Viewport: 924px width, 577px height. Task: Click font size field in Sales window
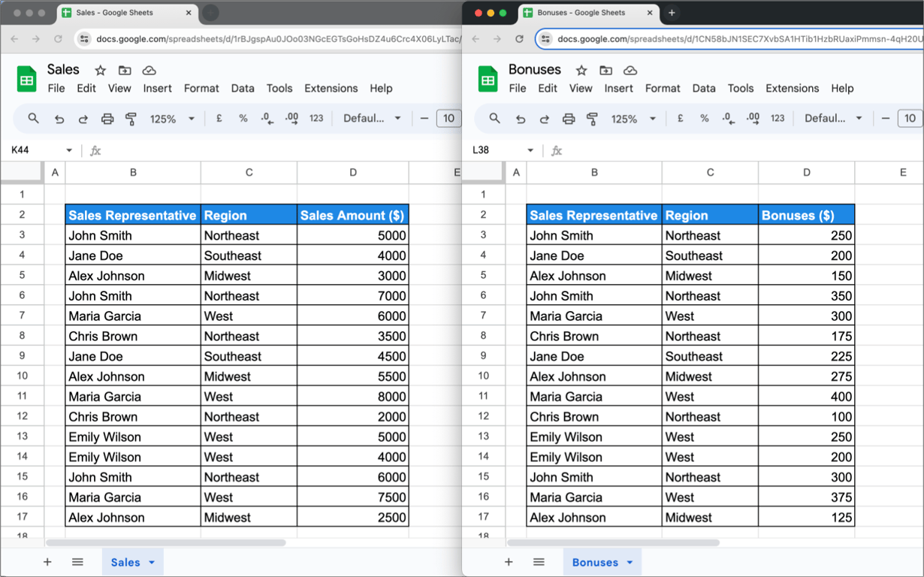pos(448,119)
